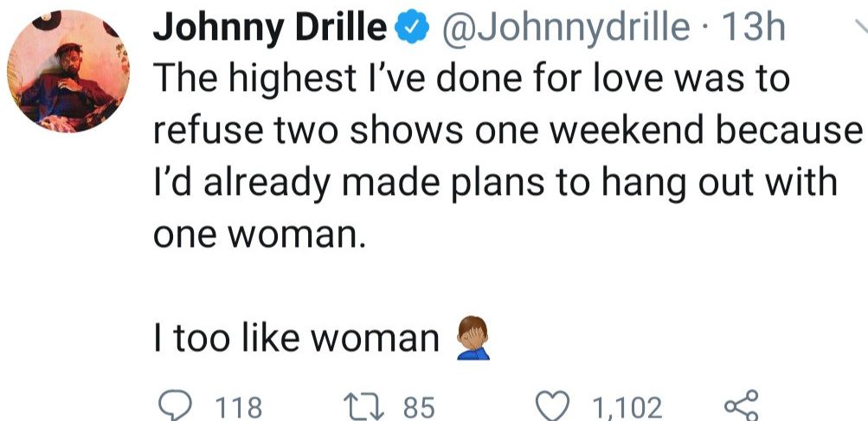Click the 85 retweets count

pyautogui.click(x=417, y=406)
